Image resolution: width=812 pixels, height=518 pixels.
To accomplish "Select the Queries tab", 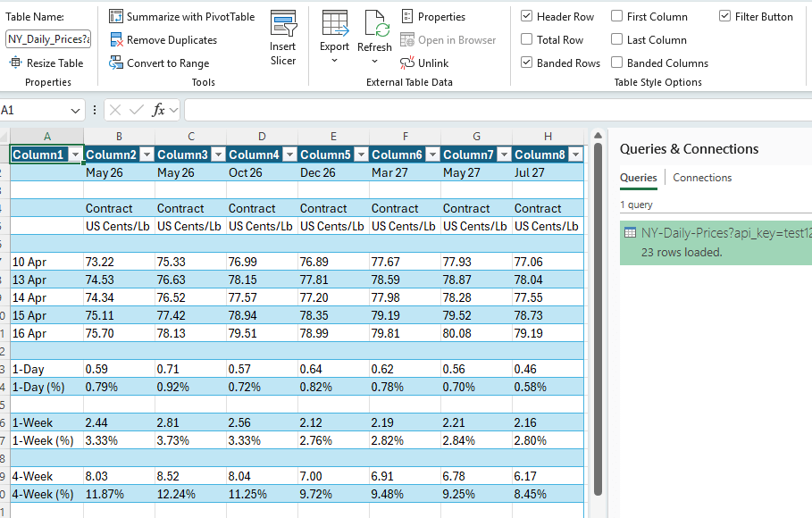I will click(638, 178).
